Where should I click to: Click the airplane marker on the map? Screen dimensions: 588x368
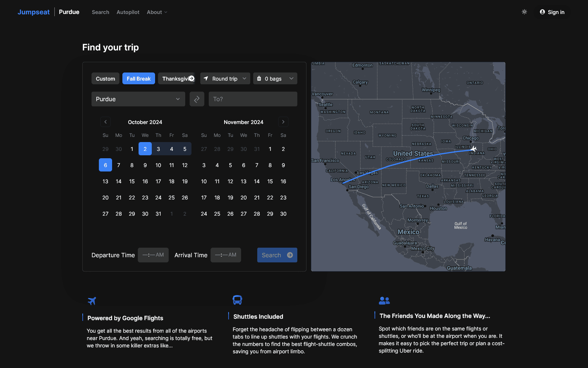pos(474,149)
